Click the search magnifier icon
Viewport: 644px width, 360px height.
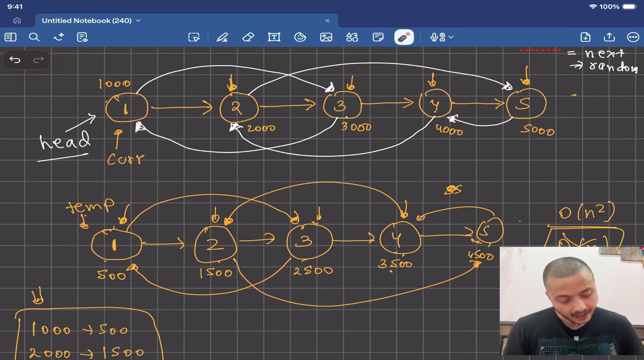[34, 37]
